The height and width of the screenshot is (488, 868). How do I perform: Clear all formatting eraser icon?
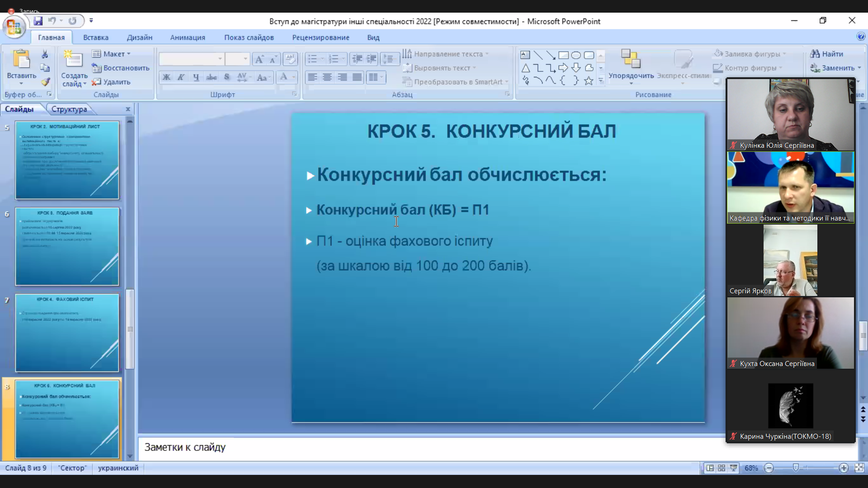click(290, 59)
